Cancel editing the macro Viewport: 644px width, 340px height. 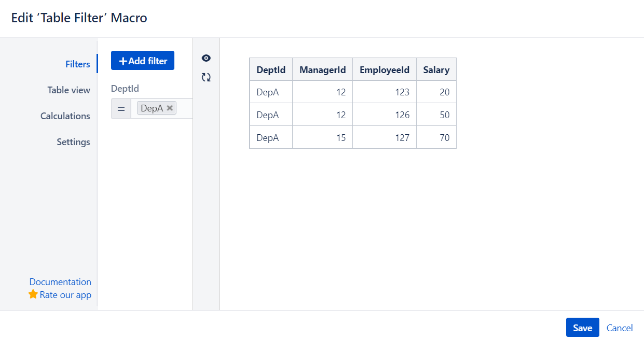620,328
